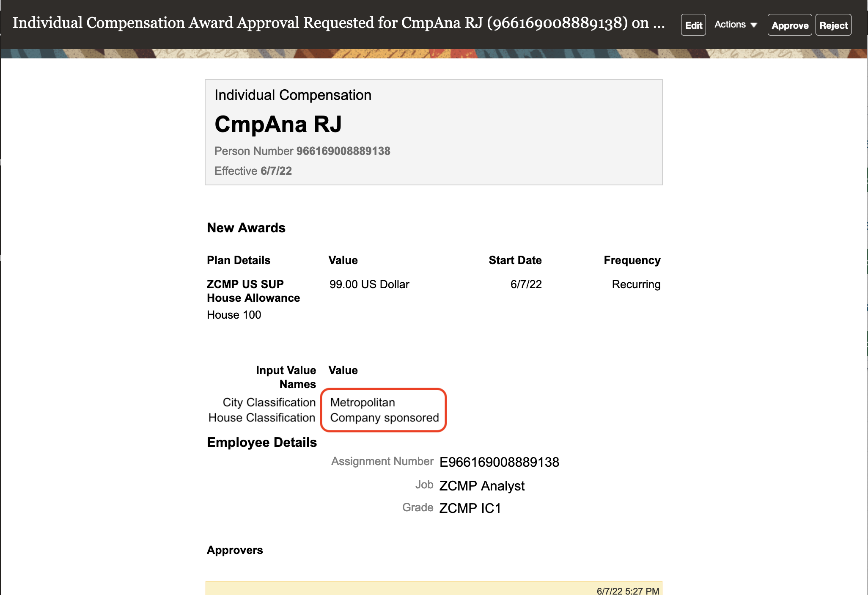Click the Company sponsored house classification value
The height and width of the screenshot is (595, 868).
tap(384, 418)
